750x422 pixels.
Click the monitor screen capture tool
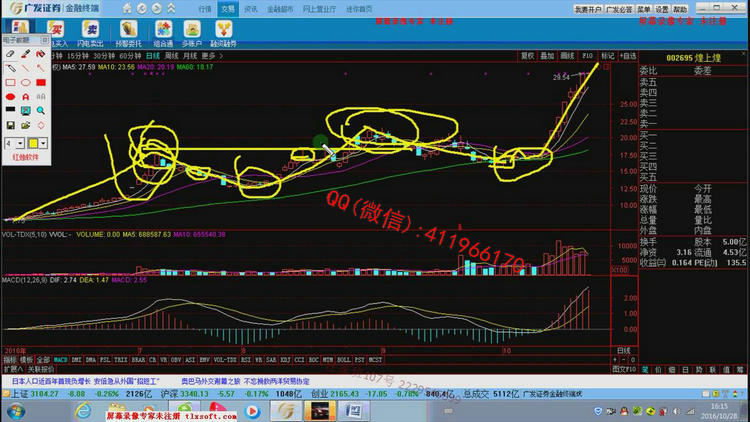click(x=25, y=111)
